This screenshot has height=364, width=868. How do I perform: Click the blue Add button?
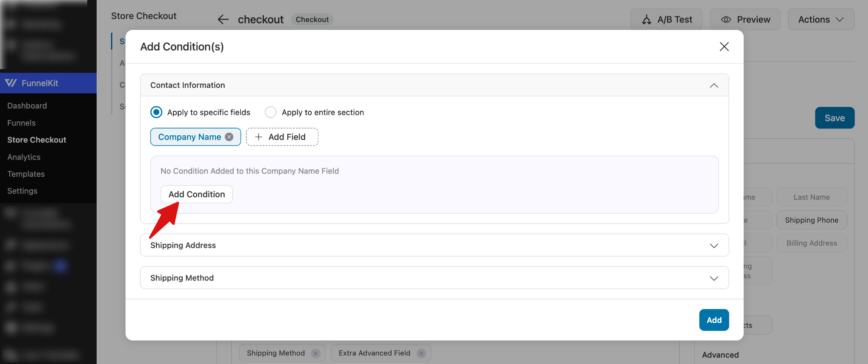point(714,320)
